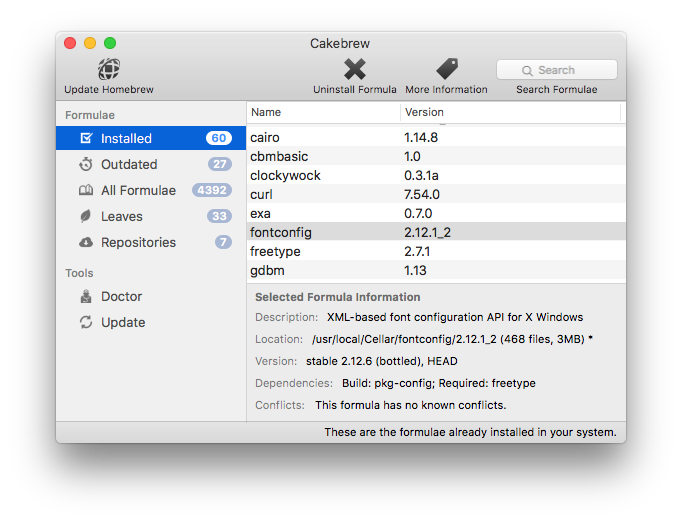Select Installed in the sidebar
This screenshot has width=682, height=523.
click(x=151, y=138)
